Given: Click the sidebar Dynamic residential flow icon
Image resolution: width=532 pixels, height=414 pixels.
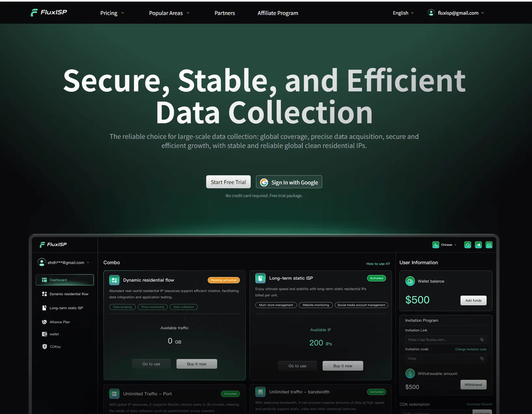Looking at the screenshot, I should (45, 294).
